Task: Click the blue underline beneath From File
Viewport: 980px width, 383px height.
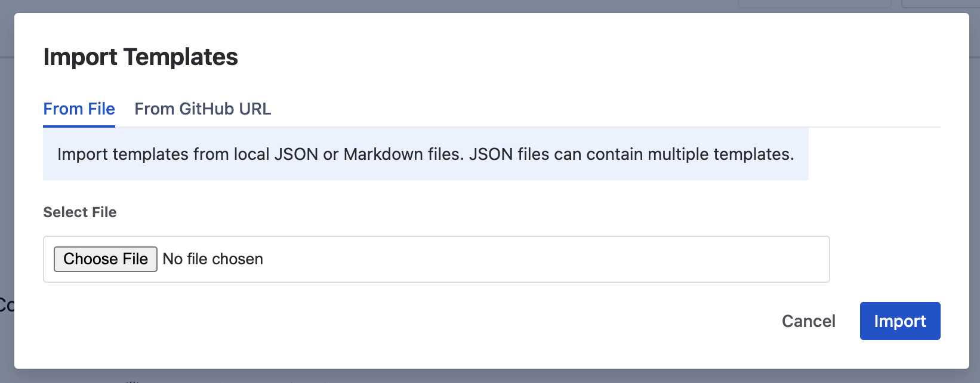Action: coord(79,126)
